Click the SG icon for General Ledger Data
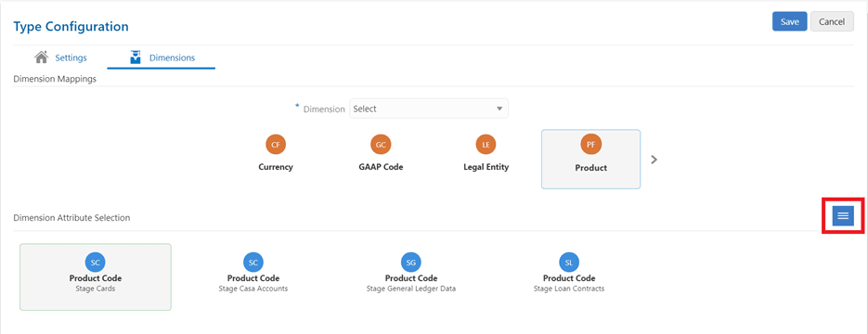Screen dimensions: 868x334 [411, 263]
